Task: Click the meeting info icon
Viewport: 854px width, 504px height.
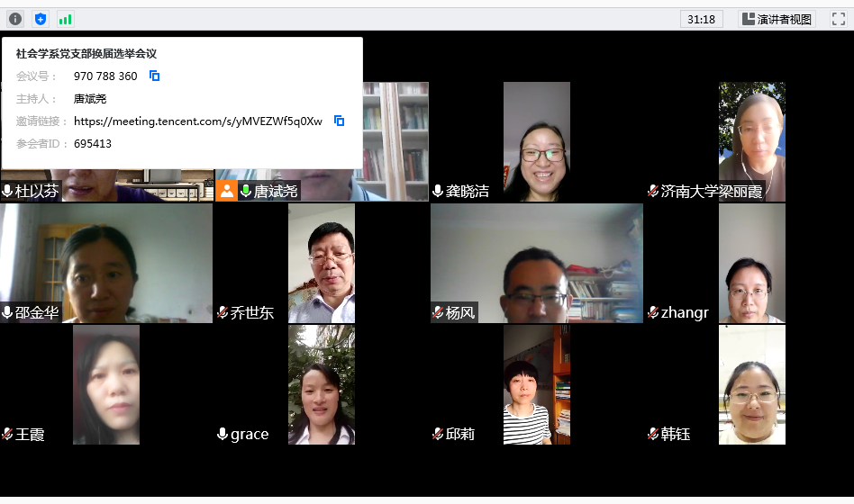Action: 15,19
